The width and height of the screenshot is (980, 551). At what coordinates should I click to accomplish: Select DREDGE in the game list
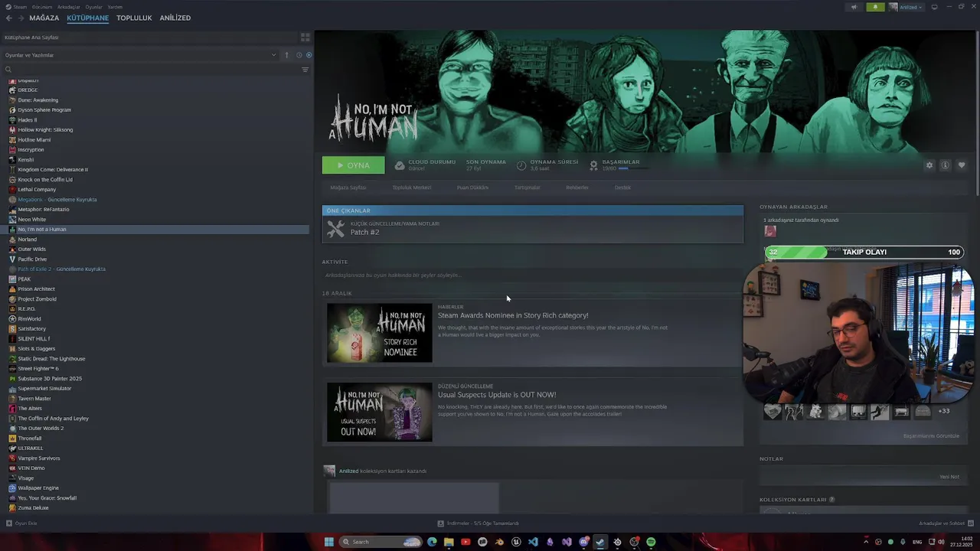click(x=28, y=90)
